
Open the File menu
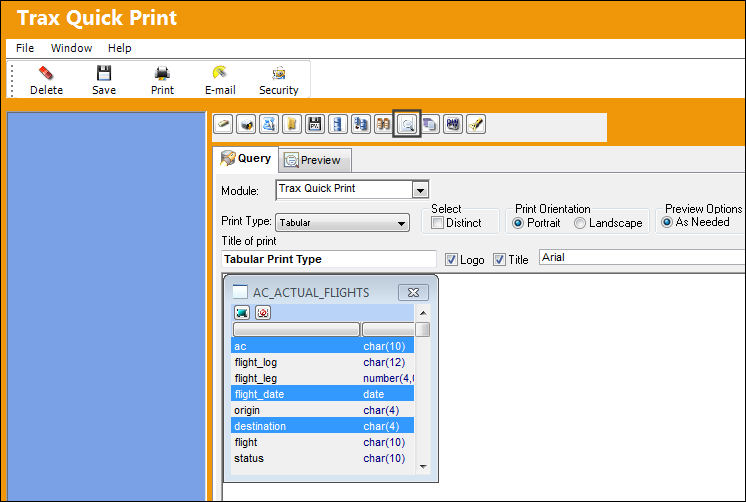tap(25, 48)
